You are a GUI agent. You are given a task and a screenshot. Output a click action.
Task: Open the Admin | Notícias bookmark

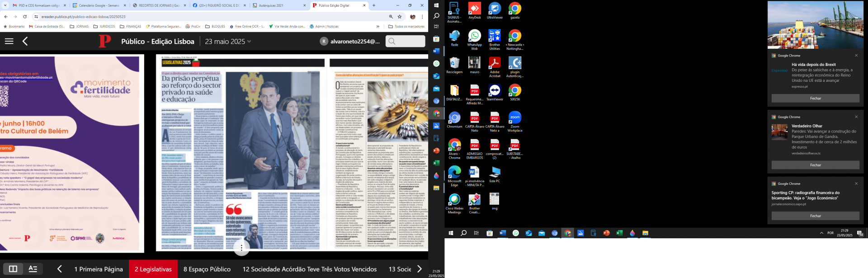tap(324, 26)
